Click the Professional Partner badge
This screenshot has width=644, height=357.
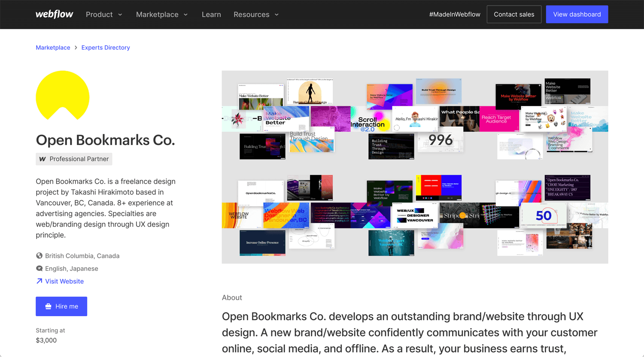[74, 159]
